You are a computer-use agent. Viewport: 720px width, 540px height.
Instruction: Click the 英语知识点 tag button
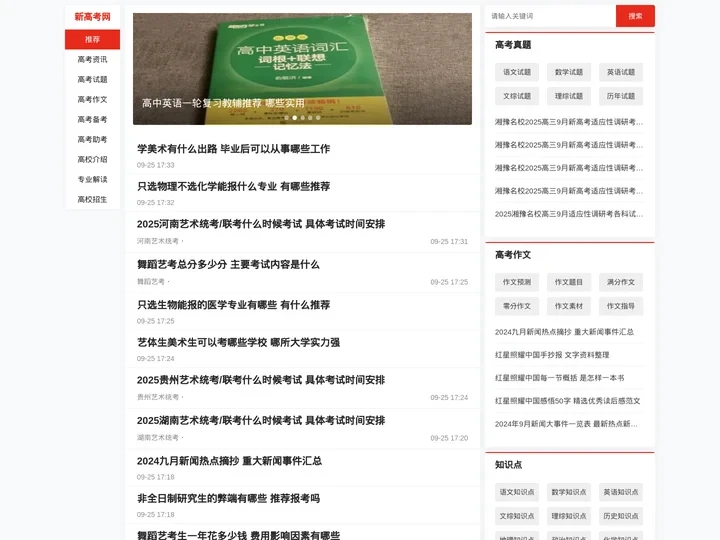pos(621,492)
